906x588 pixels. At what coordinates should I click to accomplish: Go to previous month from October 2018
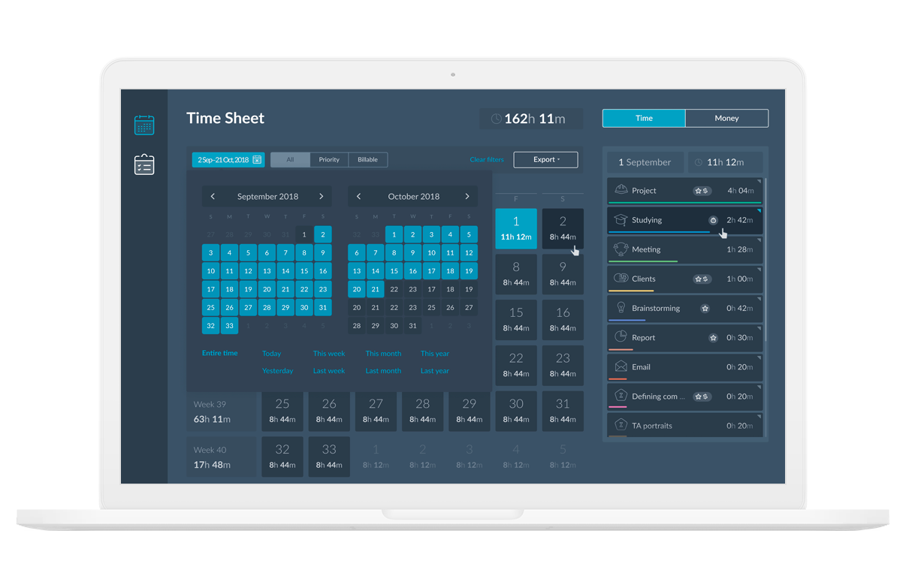click(358, 197)
